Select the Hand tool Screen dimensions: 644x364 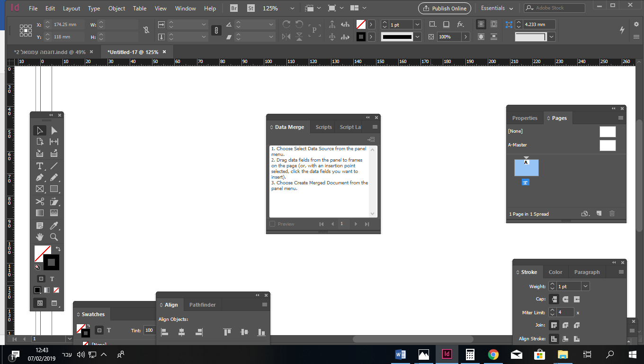(40, 237)
